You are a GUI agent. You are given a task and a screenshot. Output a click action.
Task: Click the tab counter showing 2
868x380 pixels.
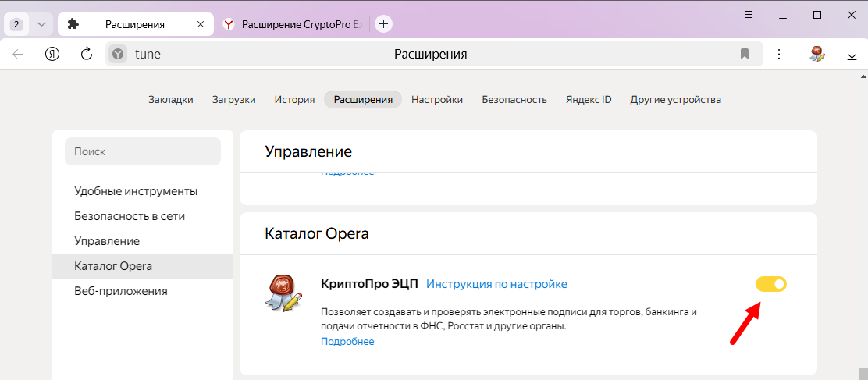(x=17, y=24)
